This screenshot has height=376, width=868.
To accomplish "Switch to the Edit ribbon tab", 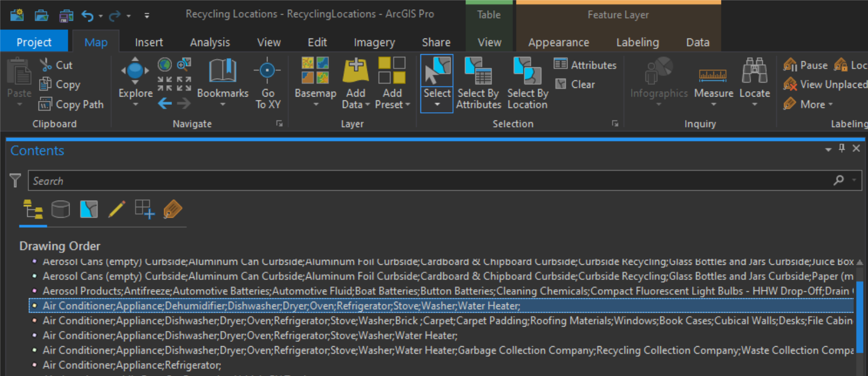I will pyautogui.click(x=317, y=42).
